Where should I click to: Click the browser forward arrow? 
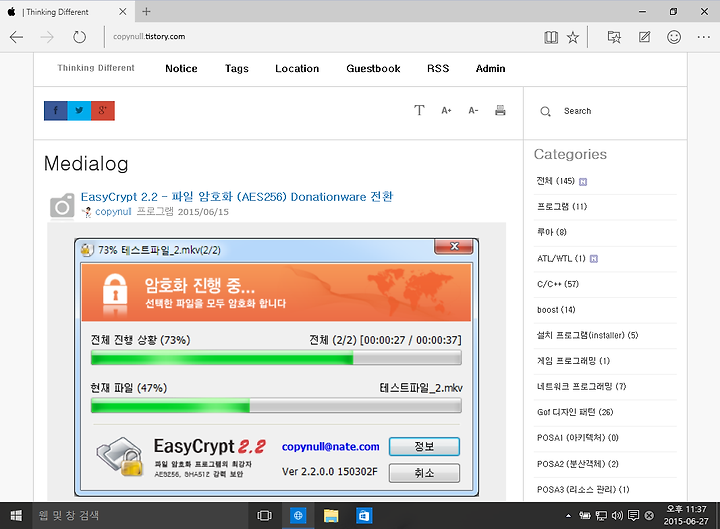click(x=47, y=37)
